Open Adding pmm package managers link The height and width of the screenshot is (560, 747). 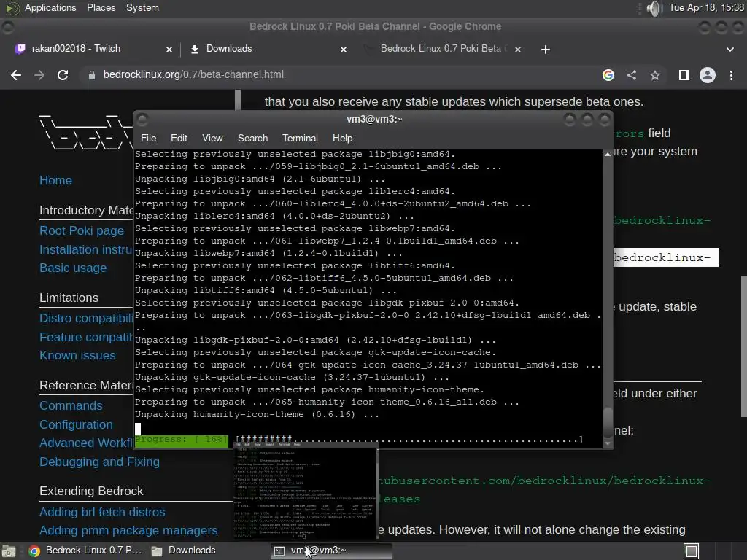128,531
